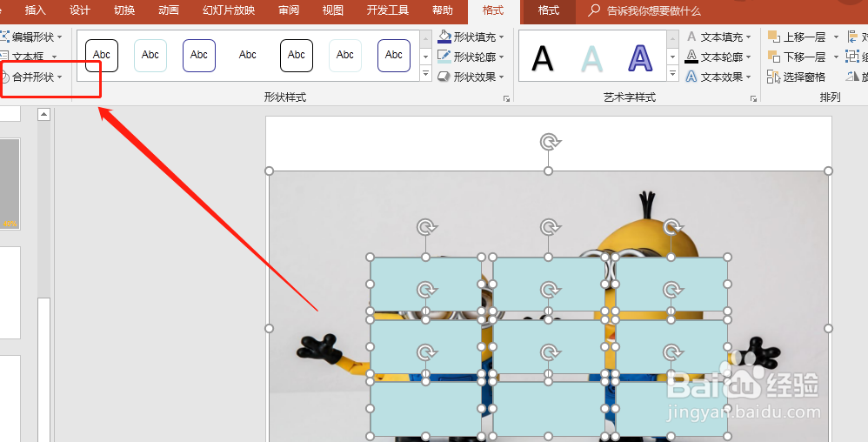868x442 pixels.
Task: Click the 文本轮廓 A icon
Action: [x=691, y=57]
